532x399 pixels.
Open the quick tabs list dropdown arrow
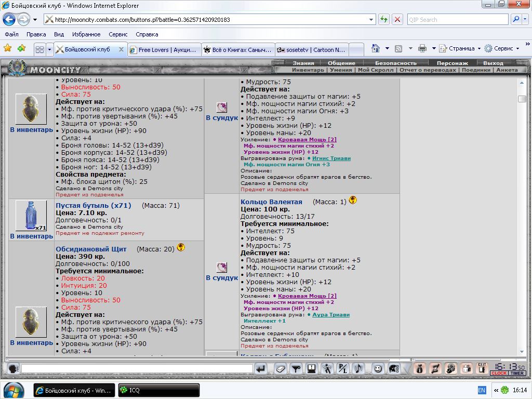(49, 49)
